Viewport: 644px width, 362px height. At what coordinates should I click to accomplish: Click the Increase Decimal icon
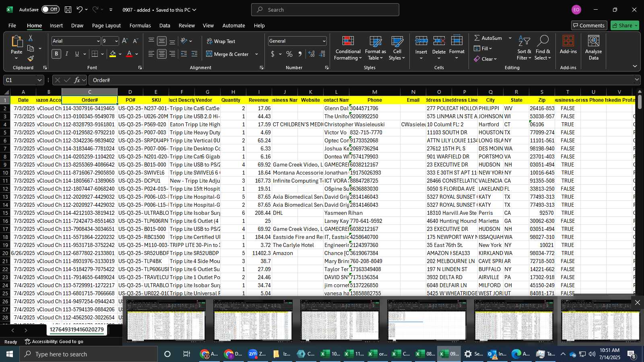pos(312,54)
